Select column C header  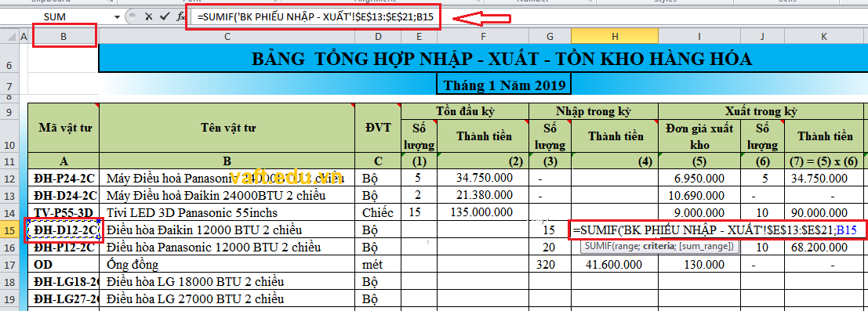[x=227, y=37]
